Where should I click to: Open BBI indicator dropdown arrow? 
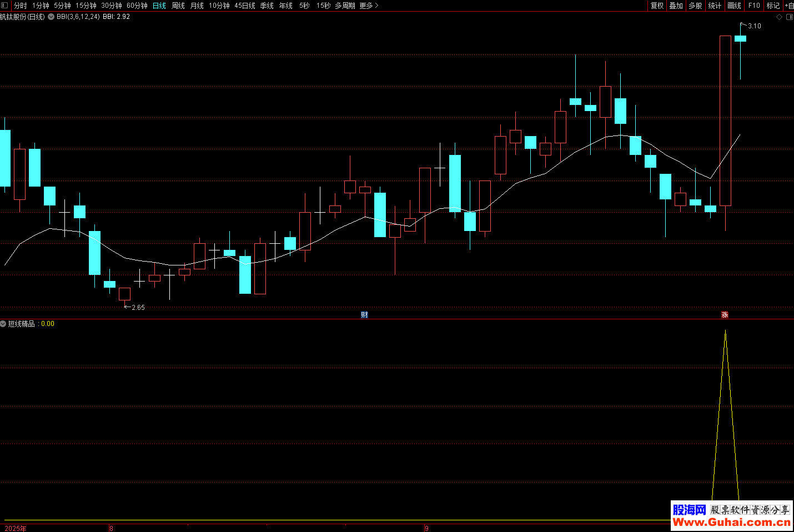tap(51, 17)
